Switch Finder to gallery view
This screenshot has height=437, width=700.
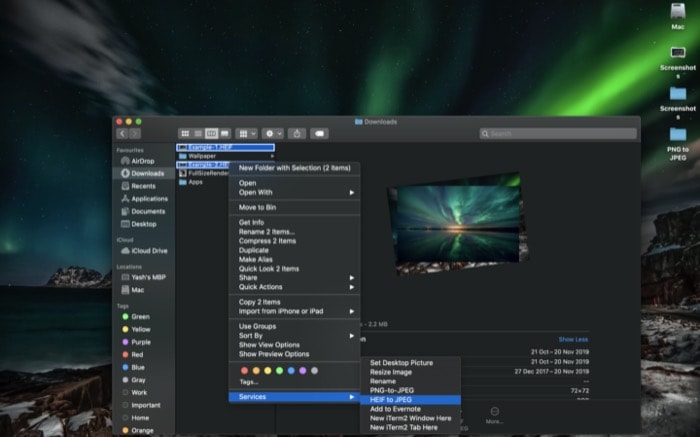pyautogui.click(x=225, y=133)
